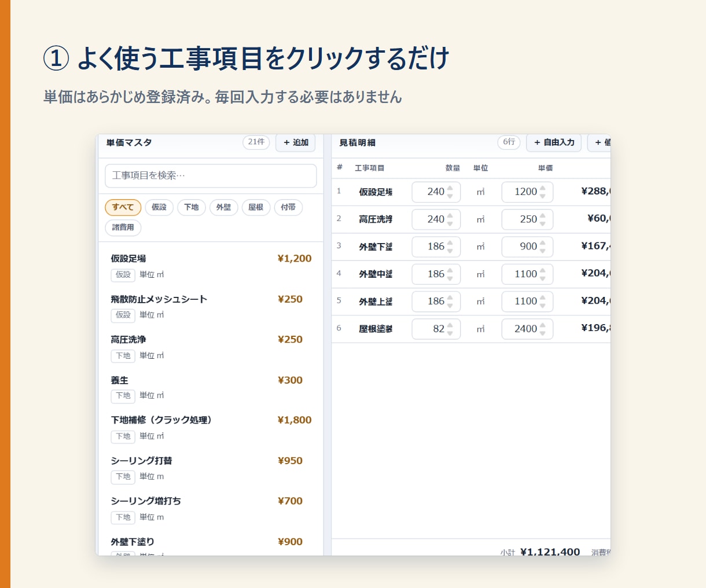The image size is (706, 588).
Task: Decrease unit price stepper in 屋根塗装 row
Action: pyautogui.click(x=542, y=333)
